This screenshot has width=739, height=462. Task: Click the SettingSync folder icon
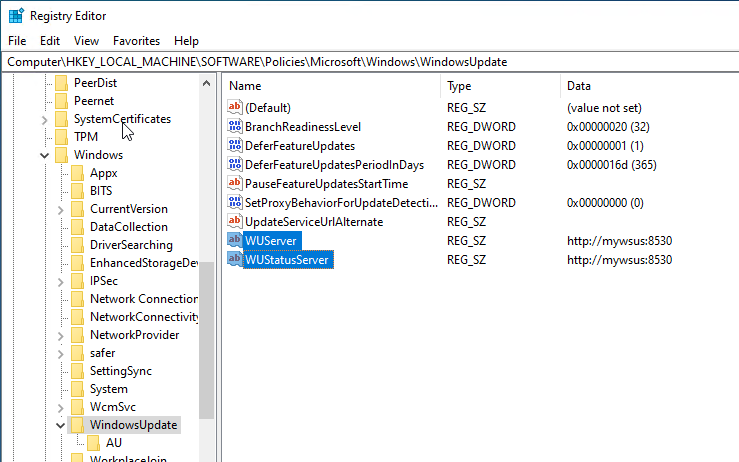[x=77, y=371]
